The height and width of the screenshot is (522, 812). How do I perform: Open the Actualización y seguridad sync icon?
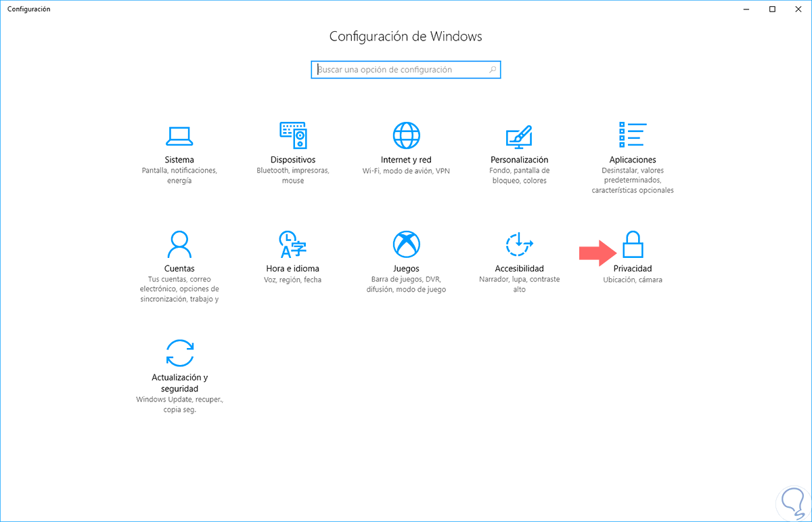pyautogui.click(x=179, y=353)
